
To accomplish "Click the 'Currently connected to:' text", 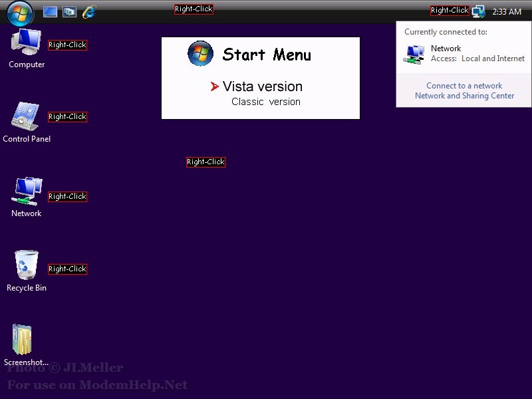I will pos(446,32).
